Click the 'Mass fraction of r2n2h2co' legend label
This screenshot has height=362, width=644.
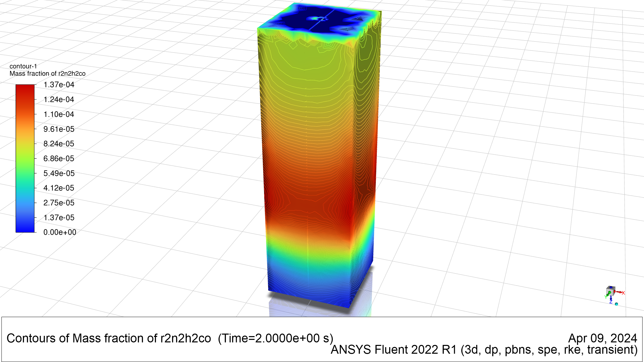coord(48,73)
